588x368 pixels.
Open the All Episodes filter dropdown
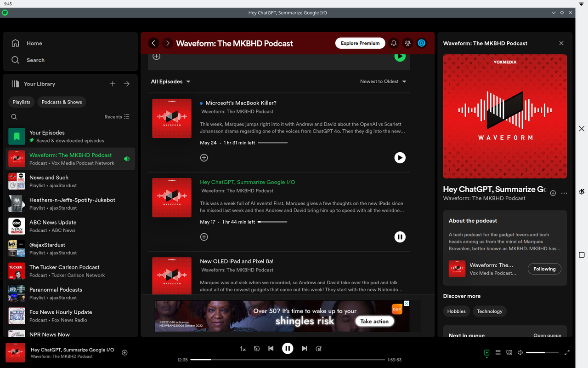tap(170, 81)
